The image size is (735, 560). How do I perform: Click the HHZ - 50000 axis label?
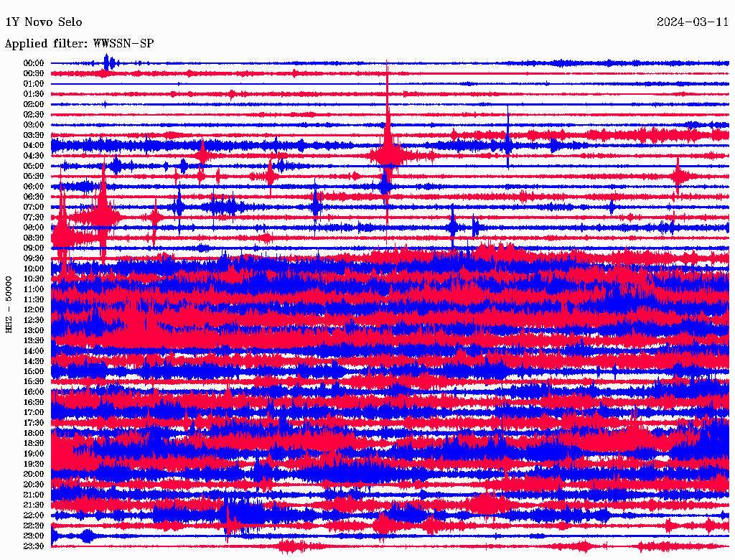[x=9, y=304]
